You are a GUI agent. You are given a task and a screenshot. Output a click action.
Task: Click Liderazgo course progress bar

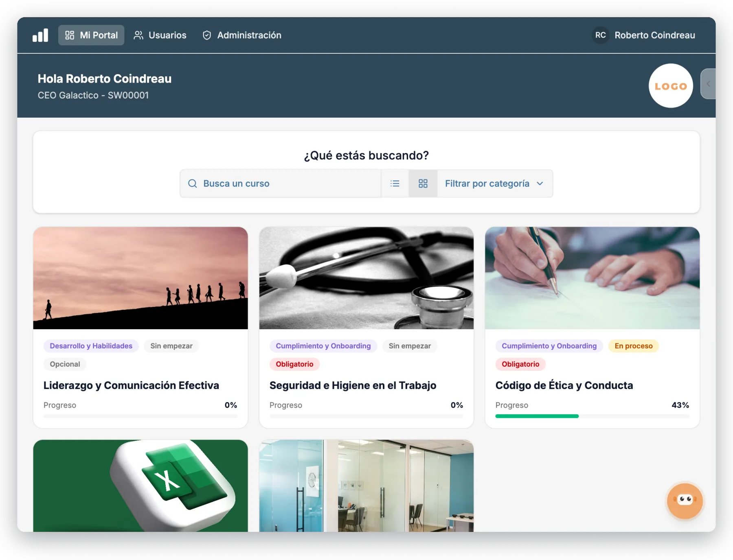coord(140,416)
